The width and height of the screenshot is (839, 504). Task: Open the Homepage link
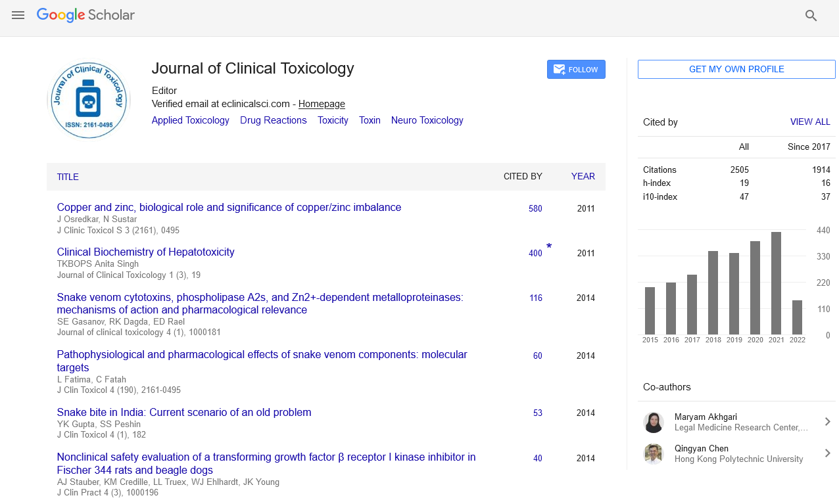point(322,104)
